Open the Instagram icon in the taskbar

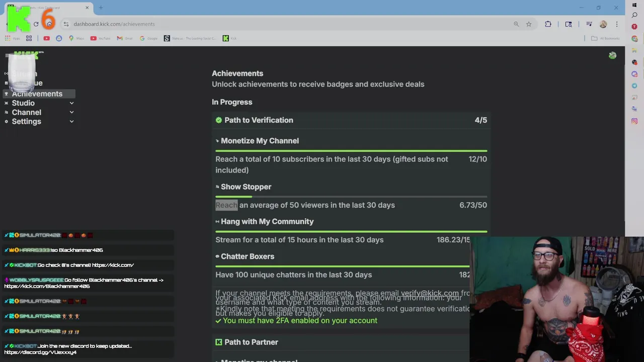tap(634, 121)
